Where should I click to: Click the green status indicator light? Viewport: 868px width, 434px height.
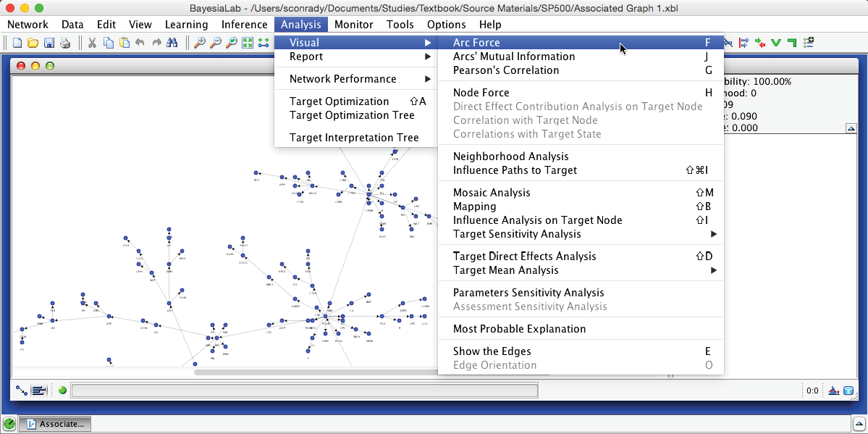click(x=62, y=391)
